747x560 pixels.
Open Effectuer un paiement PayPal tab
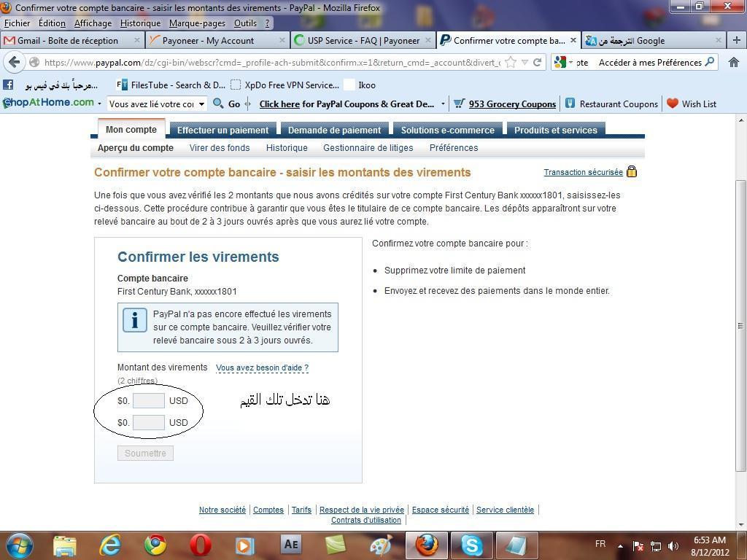222,130
